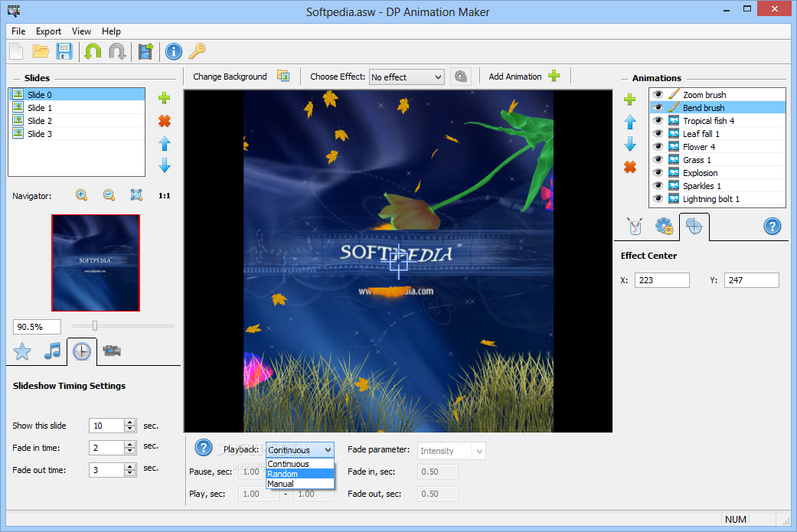
Task: Click the green Undo arrow
Action: click(93, 51)
